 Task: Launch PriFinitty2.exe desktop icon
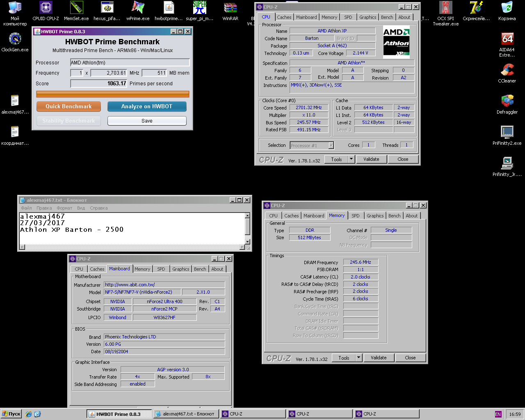tap(507, 136)
